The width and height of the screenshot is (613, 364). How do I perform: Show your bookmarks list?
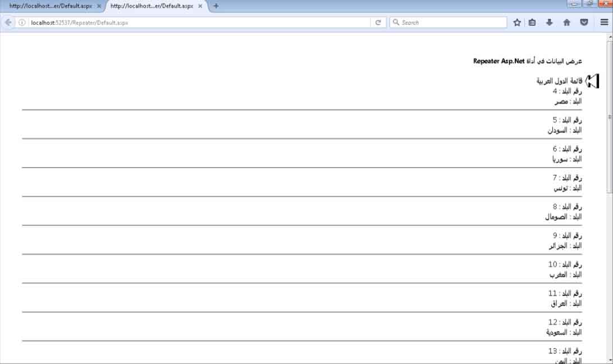[532, 22]
